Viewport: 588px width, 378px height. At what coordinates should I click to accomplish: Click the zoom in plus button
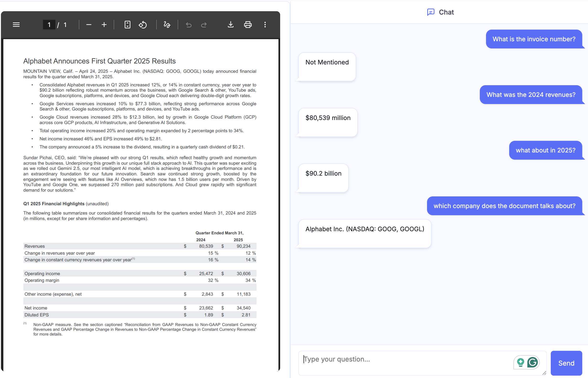[104, 25]
